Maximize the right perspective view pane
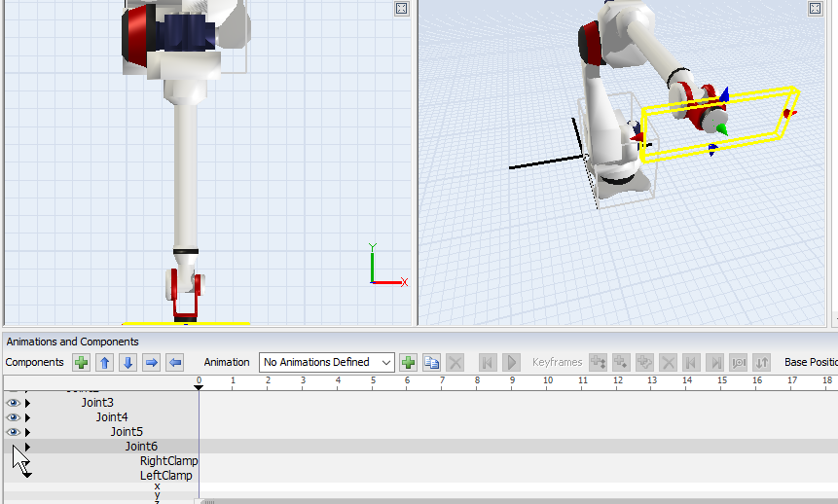The width and height of the screenshot is (838, 504). click(816, 9)
